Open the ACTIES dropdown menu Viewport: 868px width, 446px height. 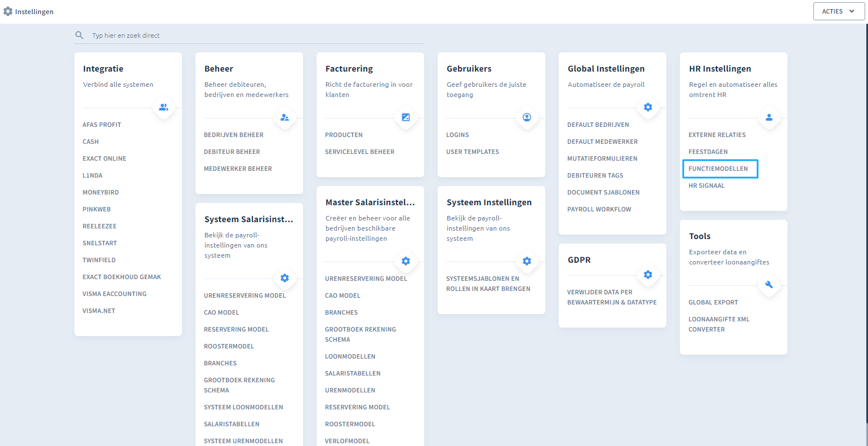pos(839,11)
